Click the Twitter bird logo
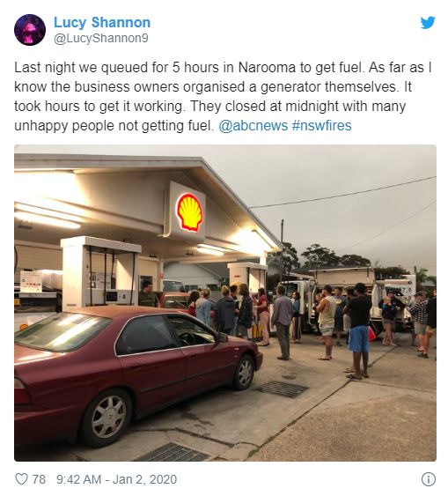Screen dimensions: 448x496 click(428, 22)
